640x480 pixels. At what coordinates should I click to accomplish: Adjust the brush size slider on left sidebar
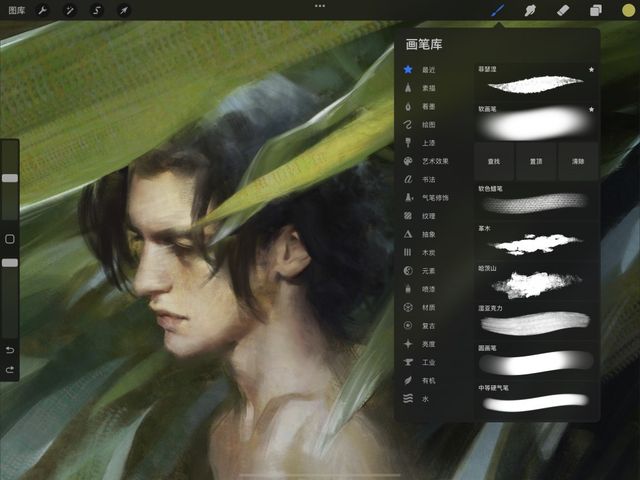(x=10, y=178)
